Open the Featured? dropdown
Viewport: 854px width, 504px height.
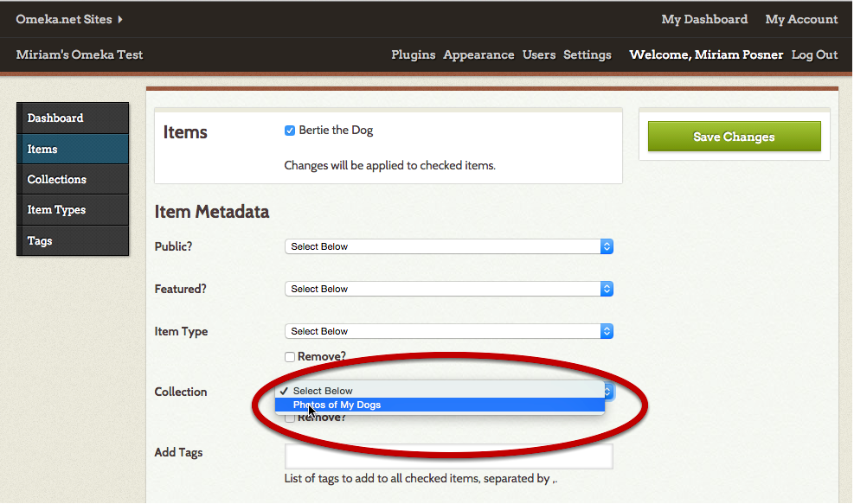[448, 289]
